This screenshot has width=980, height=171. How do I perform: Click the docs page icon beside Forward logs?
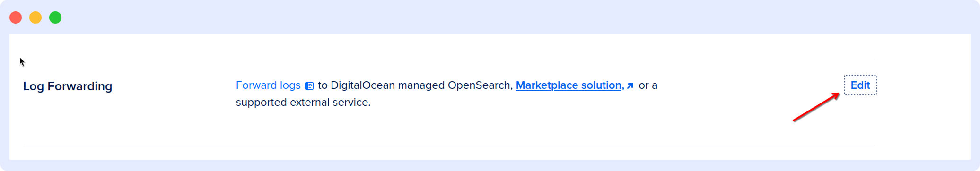[x=309, y=86]
